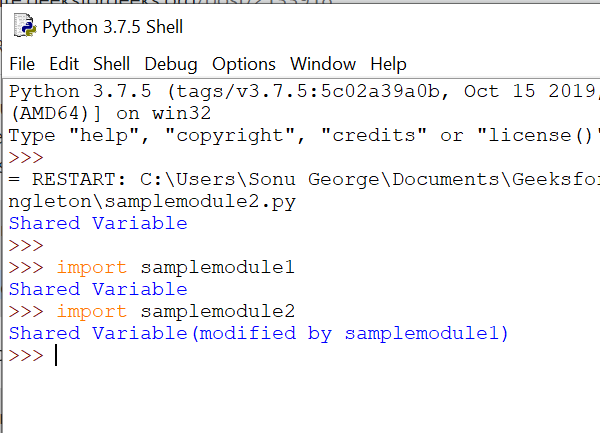Click the 'samplemodule2.py' path continuation line

pyautogui.click(x=152, y=202)
